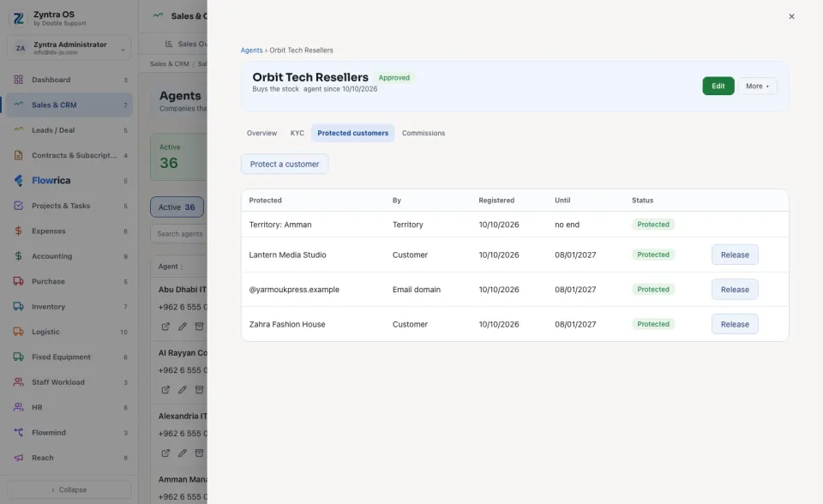Open the Flowmind branch icon
Viewport: 823px width, 504px height.
(18, 433)
